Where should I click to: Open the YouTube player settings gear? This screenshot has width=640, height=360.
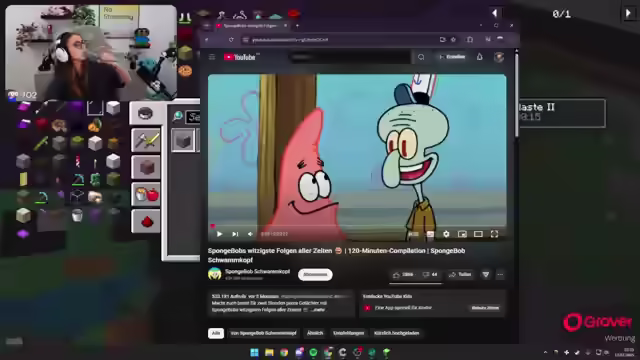click(x=446, y=234)
